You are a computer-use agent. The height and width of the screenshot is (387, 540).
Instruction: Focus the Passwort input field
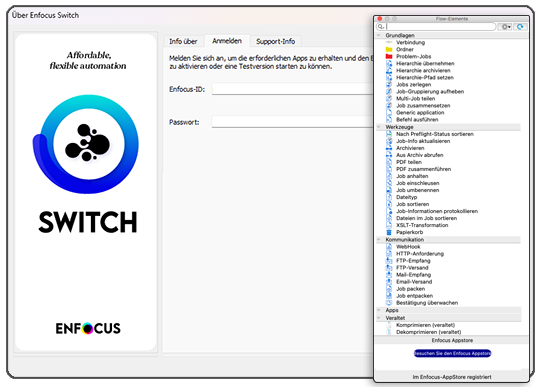click(x=292, y=122)
